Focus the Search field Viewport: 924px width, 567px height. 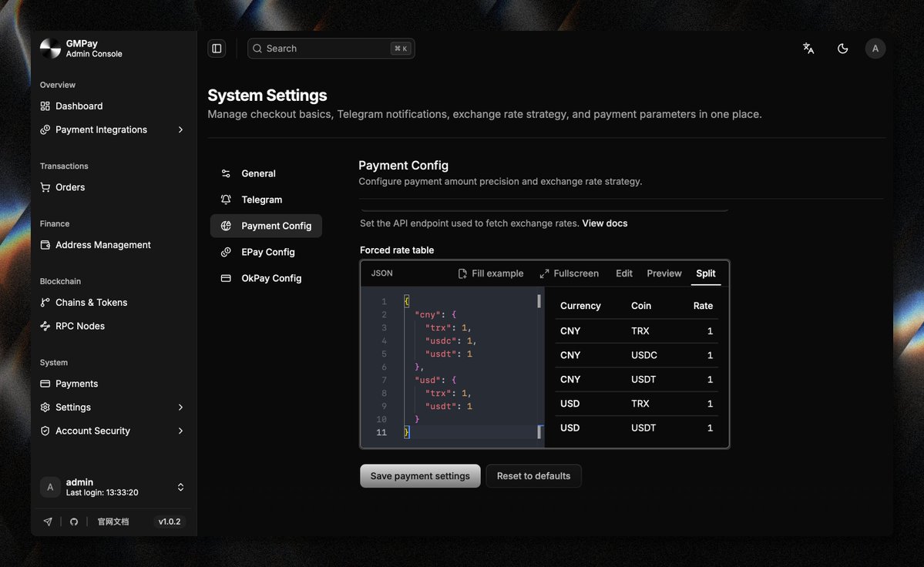(331, 49)
